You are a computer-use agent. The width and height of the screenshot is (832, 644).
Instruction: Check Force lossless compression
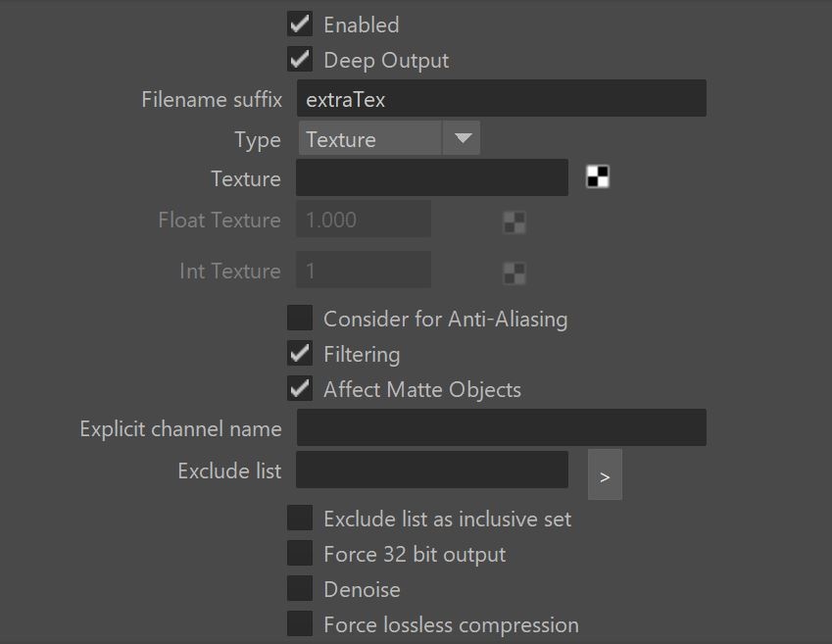(300, 623)
